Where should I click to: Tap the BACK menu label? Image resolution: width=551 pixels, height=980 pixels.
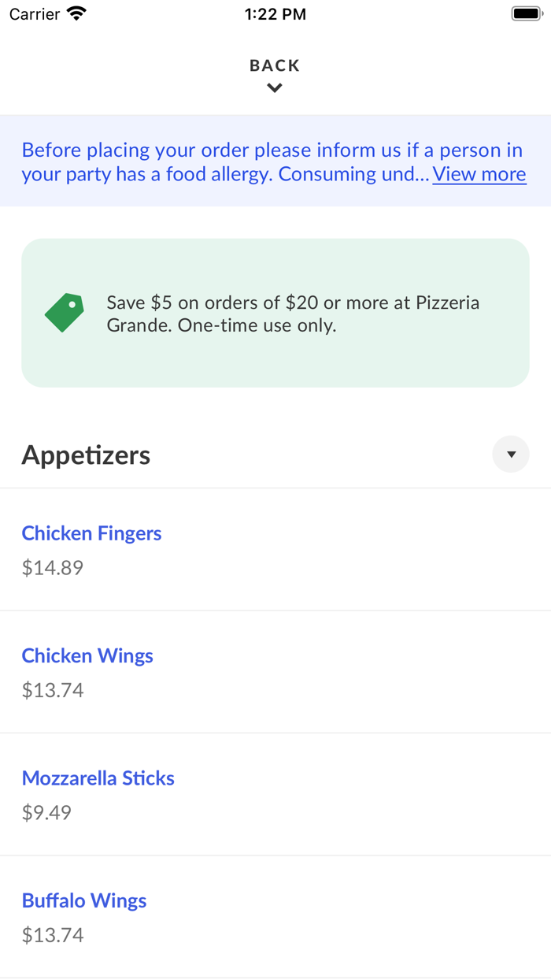coord(274,65)
